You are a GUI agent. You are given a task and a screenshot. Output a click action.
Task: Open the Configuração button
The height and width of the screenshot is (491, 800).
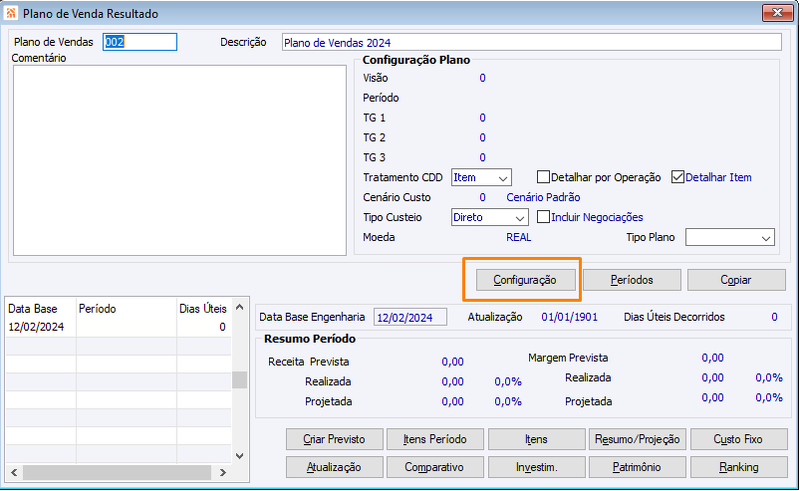[x=525, y=280]
